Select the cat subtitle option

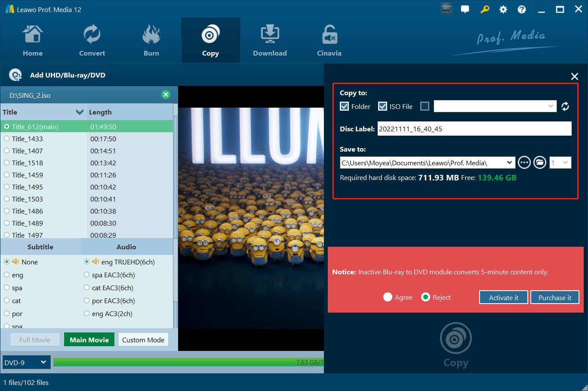tap(6, 301)
